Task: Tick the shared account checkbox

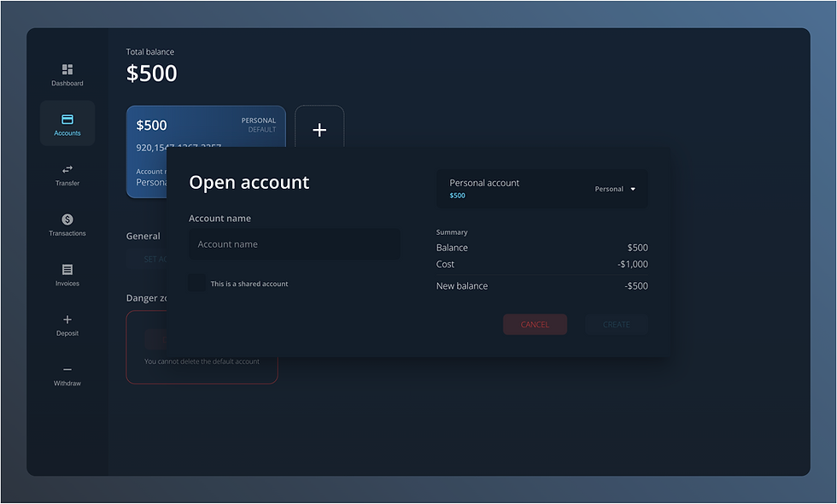Action: pos(196,283)
